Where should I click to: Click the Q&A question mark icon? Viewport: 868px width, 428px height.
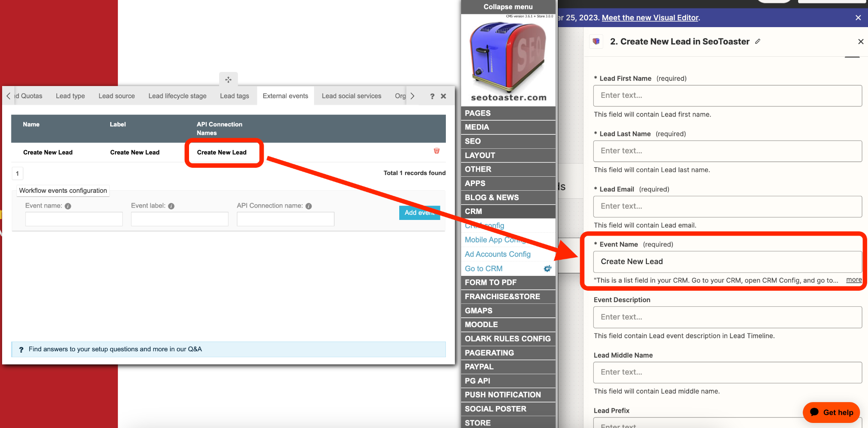coord(21,350)
